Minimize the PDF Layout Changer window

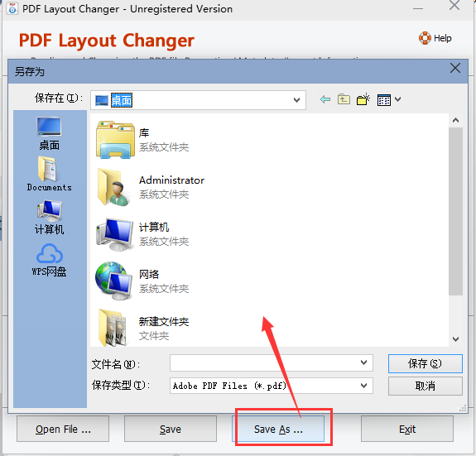pyautogui.click(x=418, y=8)
